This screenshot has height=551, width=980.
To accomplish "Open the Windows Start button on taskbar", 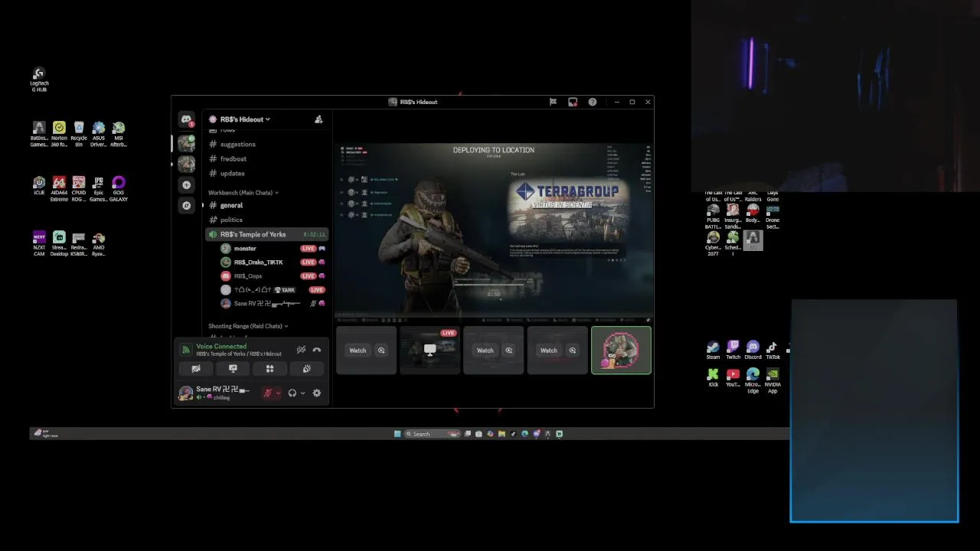I will pyautogui.click(x=397, y=434).
